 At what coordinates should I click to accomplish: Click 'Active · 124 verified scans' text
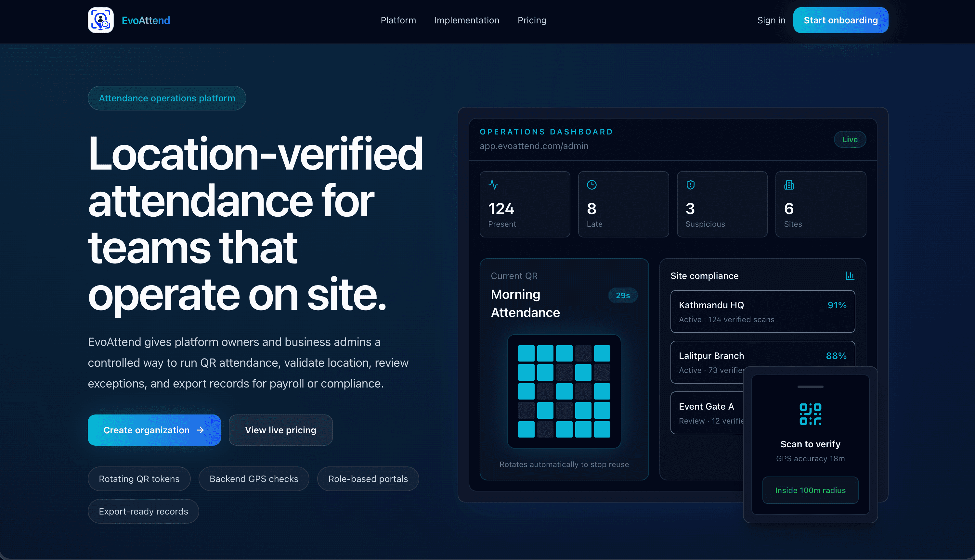727,319
